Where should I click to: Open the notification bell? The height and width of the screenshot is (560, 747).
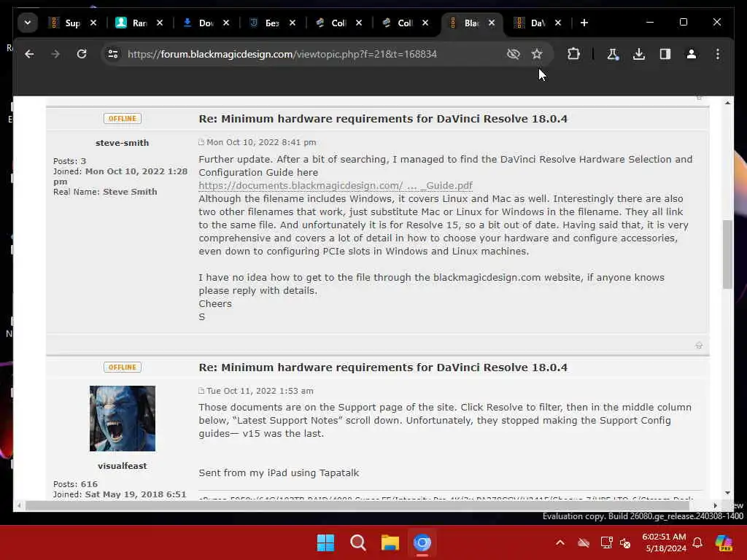tap(697, 542)
